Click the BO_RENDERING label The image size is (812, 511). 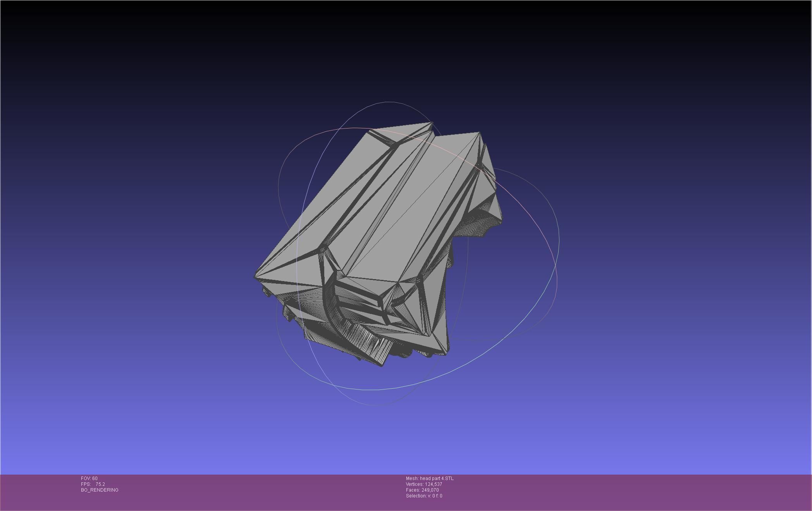click(x=100, y=490)
